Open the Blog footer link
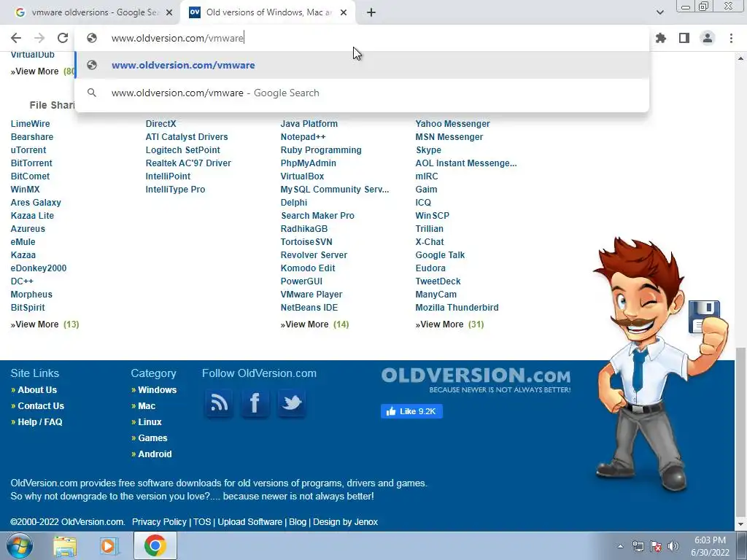The image size is (747, 560). coord(298,522)
